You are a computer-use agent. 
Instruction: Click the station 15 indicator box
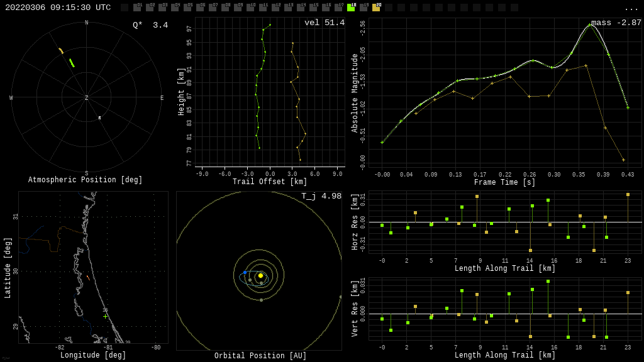click(x=313, y=8)
